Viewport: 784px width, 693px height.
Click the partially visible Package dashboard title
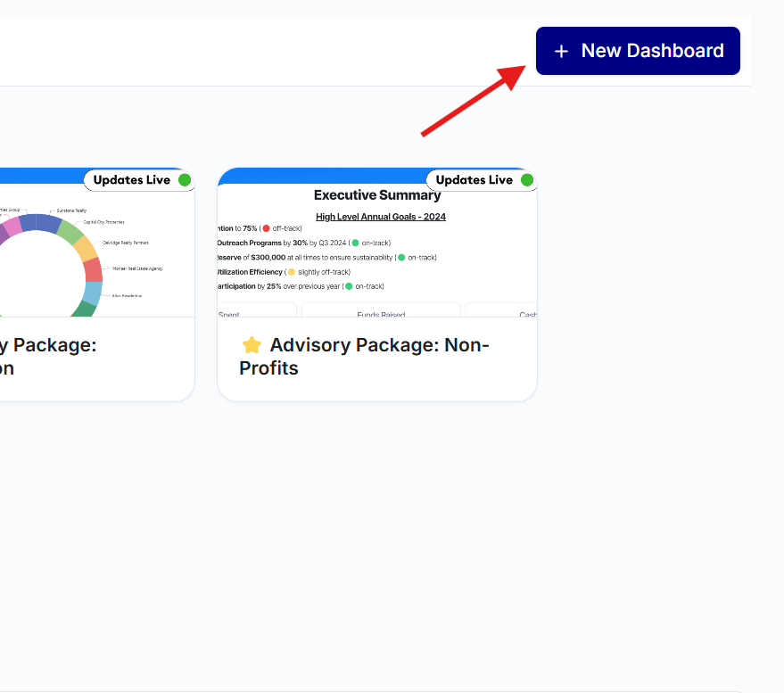(x=48, y=357)
